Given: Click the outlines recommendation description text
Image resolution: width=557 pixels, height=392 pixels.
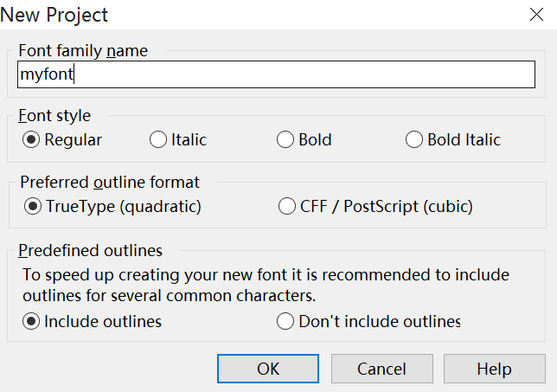Looking at the screenshot, I should click(266, 285).
